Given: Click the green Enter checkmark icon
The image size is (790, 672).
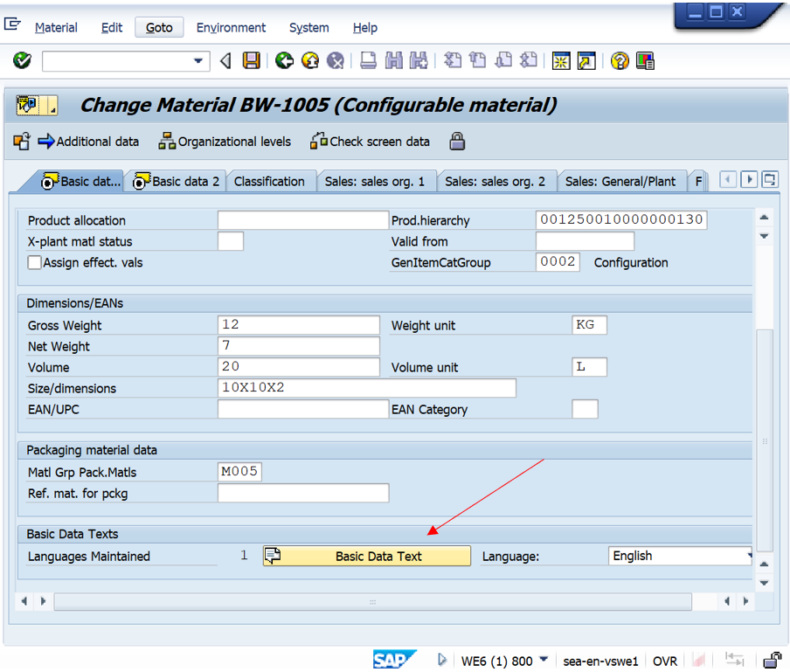Looking at the screenshot, I should point(23,60).
